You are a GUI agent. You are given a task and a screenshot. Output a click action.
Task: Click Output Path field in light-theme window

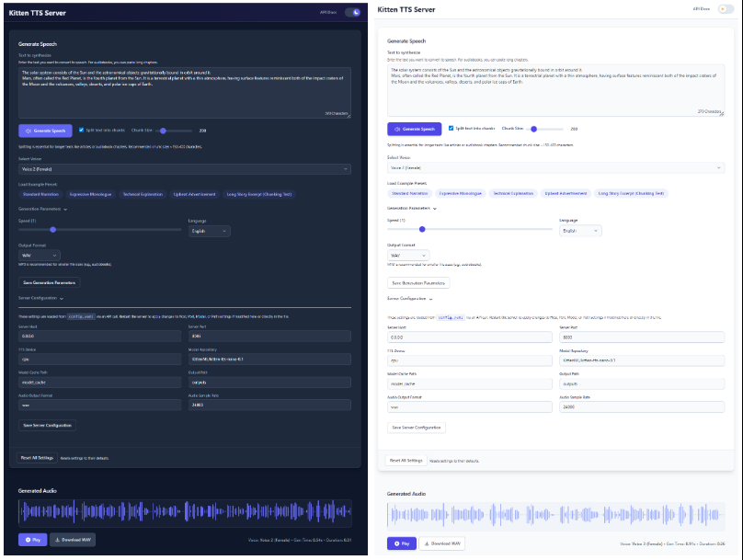click(x=642, y=383)
